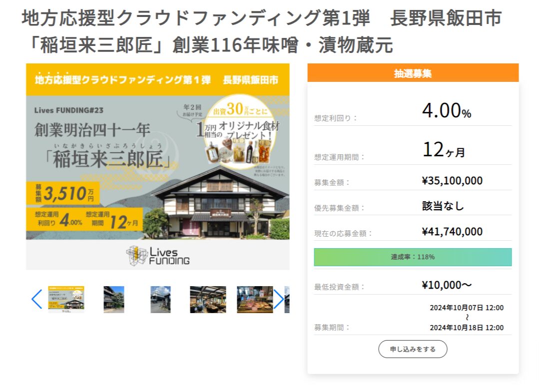Click the 想定利回り label
Screen dimensions: 539x392
pos(336,118)
